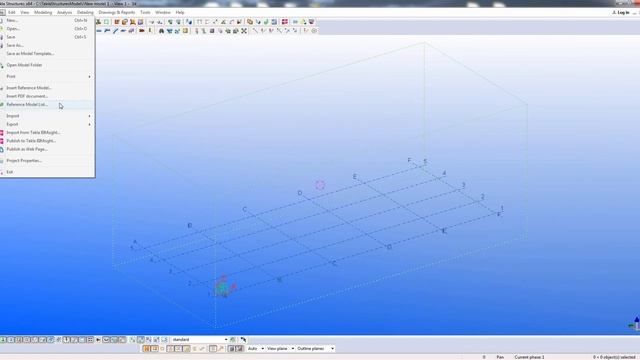Click '0 + 0 object(s) selected' status text
Image resolution: width=640 pixels, height=360 pixels.
coord(615,357)
